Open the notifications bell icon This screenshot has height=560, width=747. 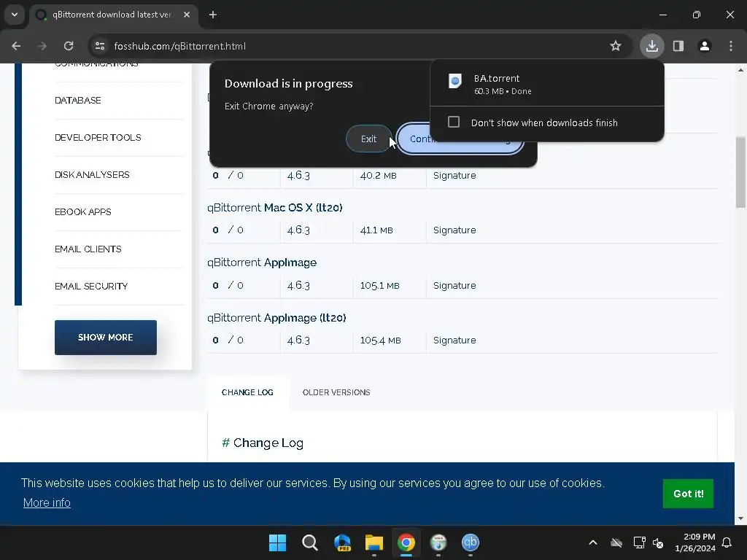point(727,542)
